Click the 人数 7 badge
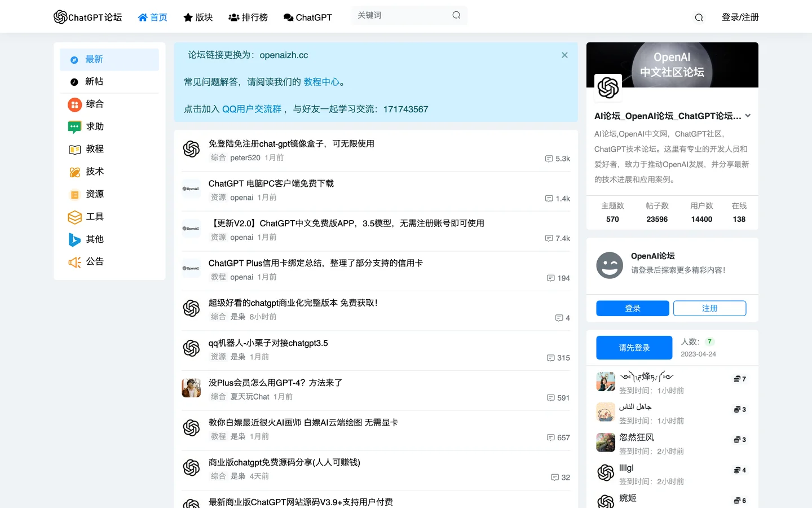Screen dimensions: 812x508 coord(709,341)
